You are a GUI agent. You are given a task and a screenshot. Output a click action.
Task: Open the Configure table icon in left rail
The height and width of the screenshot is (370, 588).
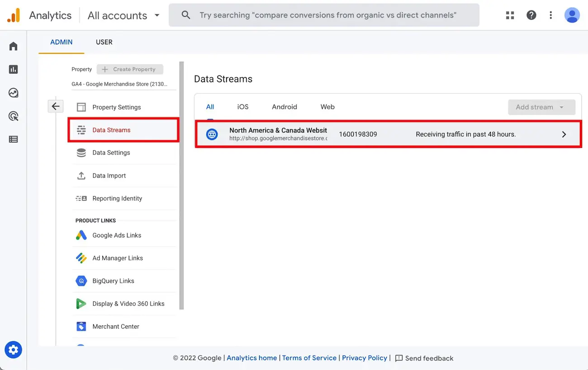tap(14, 139)
